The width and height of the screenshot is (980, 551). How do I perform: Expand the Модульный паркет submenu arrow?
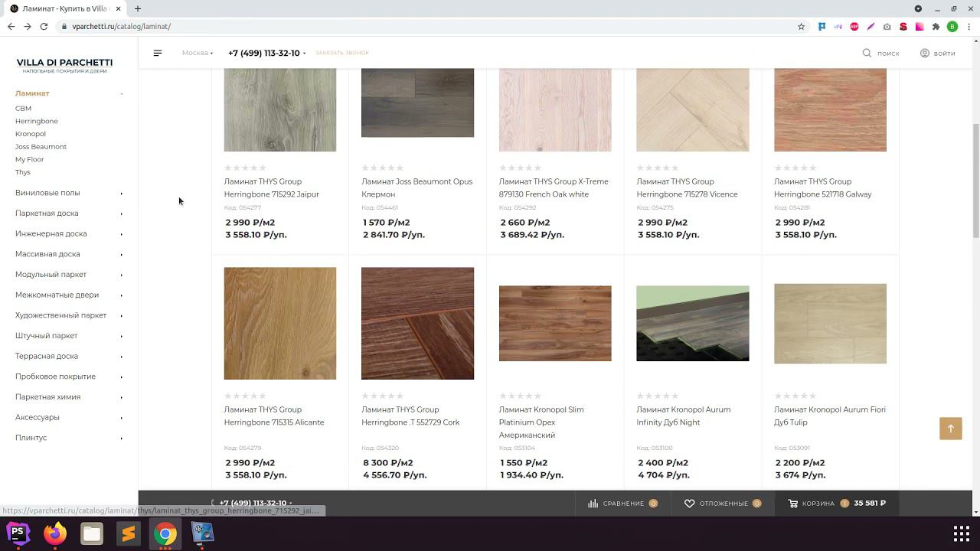click(121, 275)
